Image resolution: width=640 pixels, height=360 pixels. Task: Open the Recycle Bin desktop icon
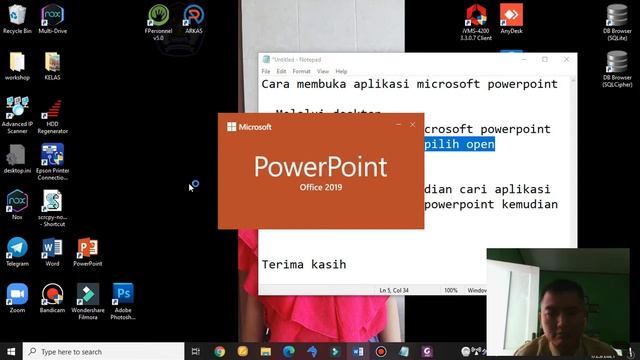pos(17,19)
